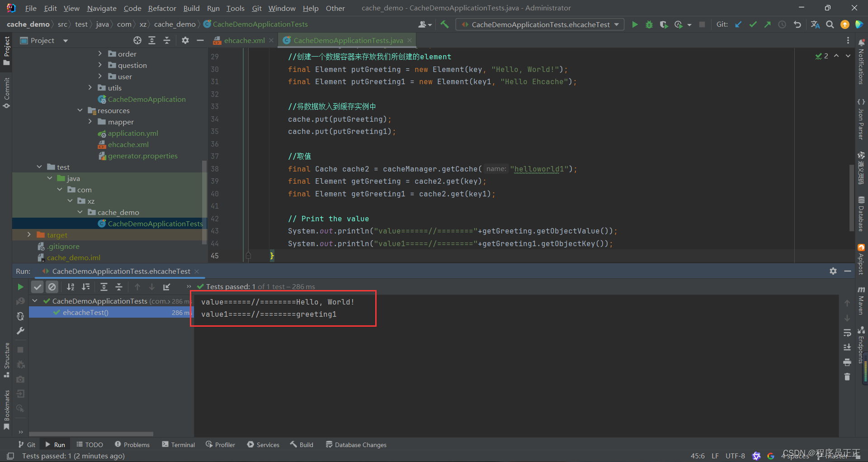
Task: Open Git Show History clock icon
Action: [x=782, y=24]
